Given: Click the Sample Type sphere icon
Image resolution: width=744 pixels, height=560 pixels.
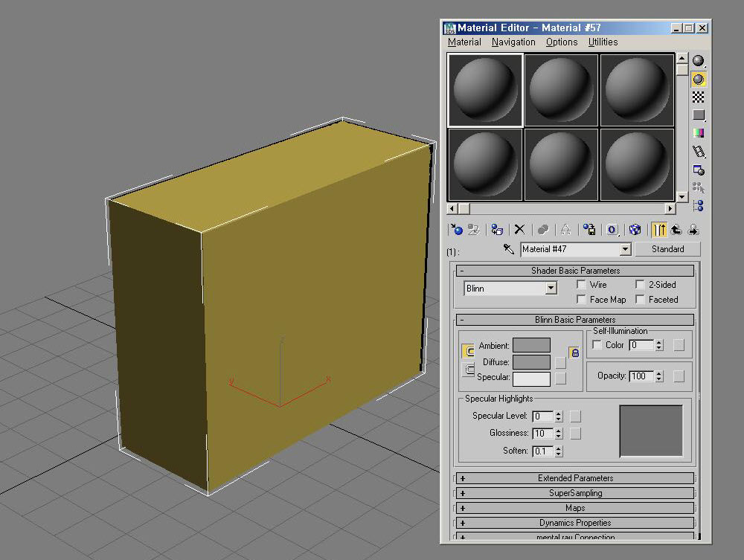Looking at the screenshot, I should [x=698, y=61].
